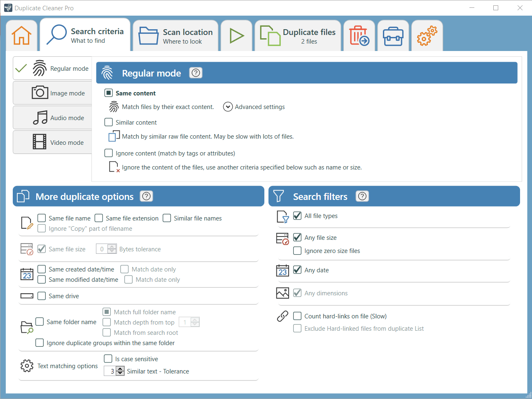Open the file removal tool

[x=359, y=35]
